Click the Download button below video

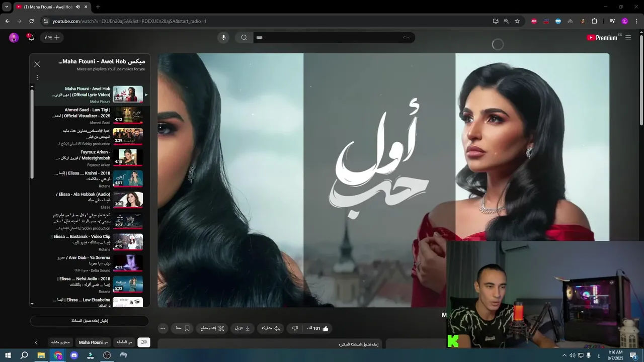tap(243, 328)
